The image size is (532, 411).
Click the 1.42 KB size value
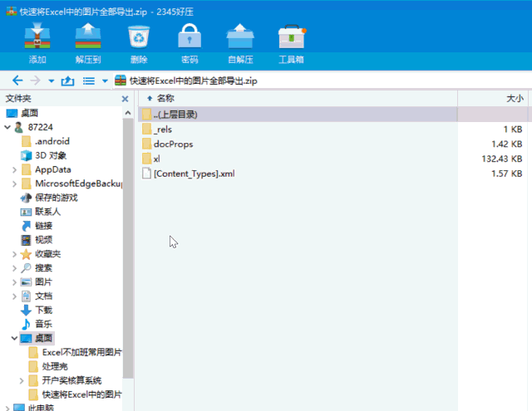pos(506,144)
